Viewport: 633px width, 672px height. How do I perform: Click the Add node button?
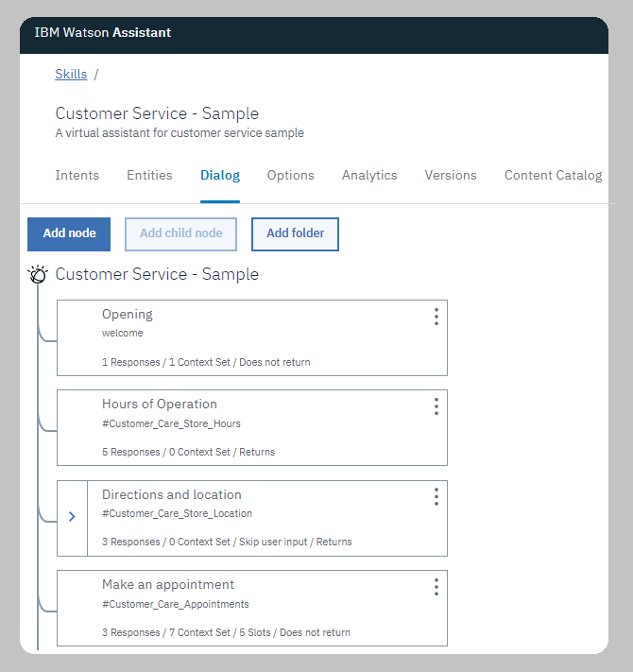click(x=69, y=234)
